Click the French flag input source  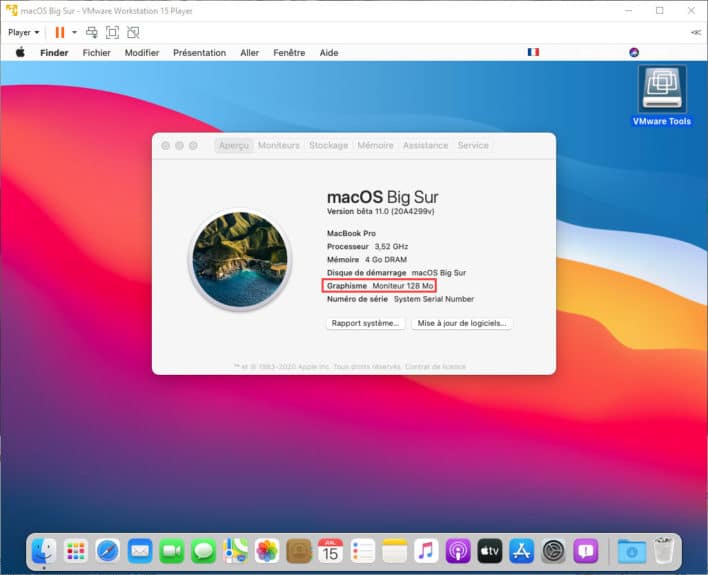[x=533, y=52]
